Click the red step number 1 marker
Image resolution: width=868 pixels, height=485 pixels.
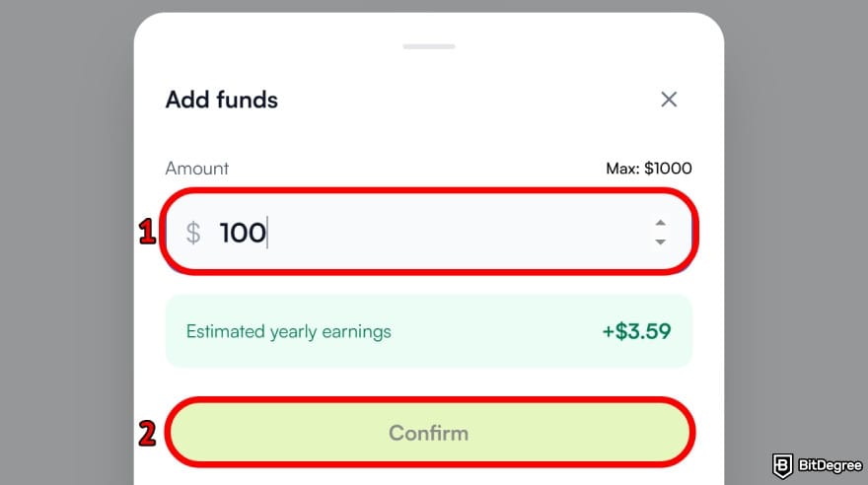pyautogui.click(x=146, y=233)
